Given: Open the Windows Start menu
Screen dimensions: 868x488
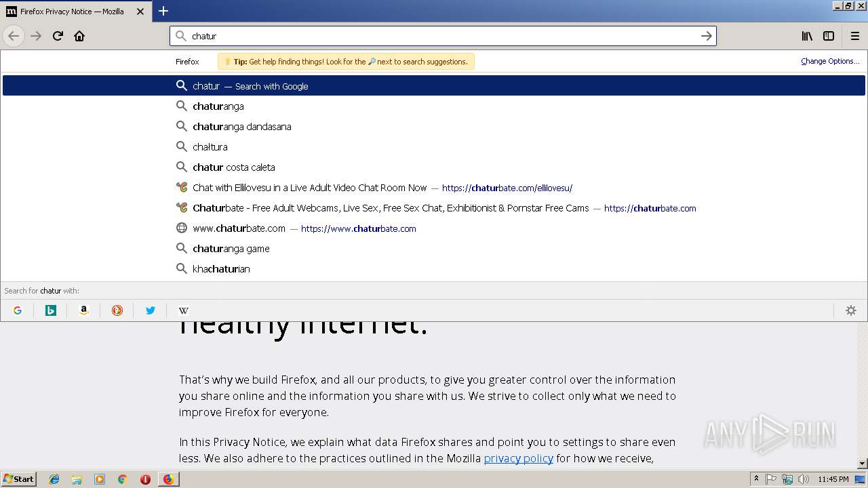Looking at the screenshot, I should [18, 479].
